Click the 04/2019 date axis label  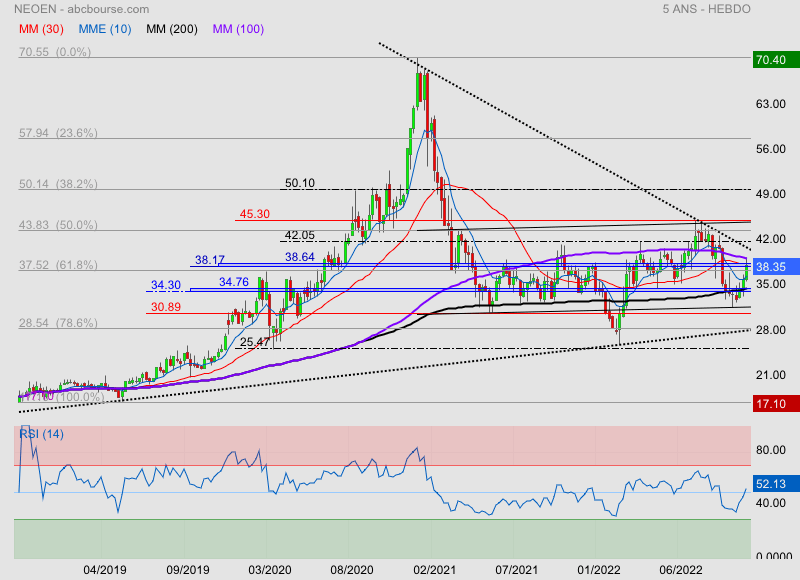click(105, 570)
